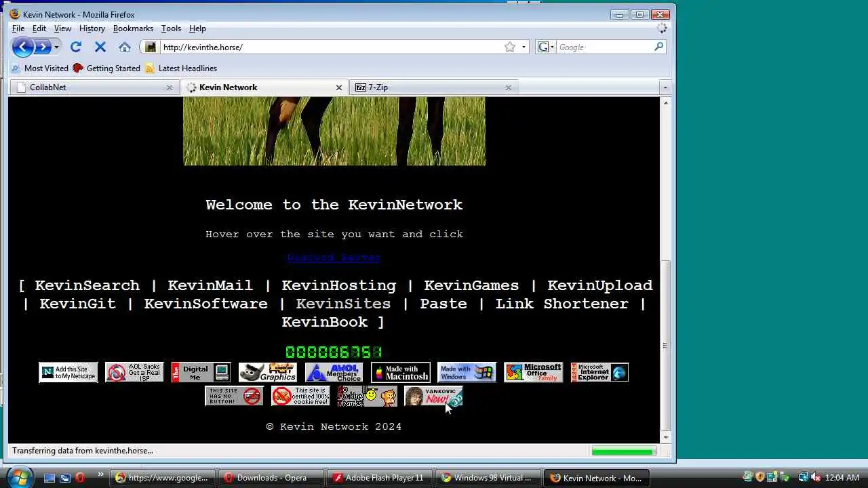This screenshot has width=868, height=488.
Task: Go to the Home page
Action: tap(125, 47)
